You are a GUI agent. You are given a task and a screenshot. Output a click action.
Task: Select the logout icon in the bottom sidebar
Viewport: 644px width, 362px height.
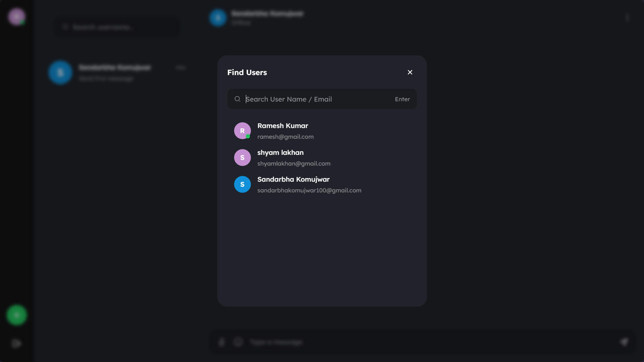pos(16,343)
